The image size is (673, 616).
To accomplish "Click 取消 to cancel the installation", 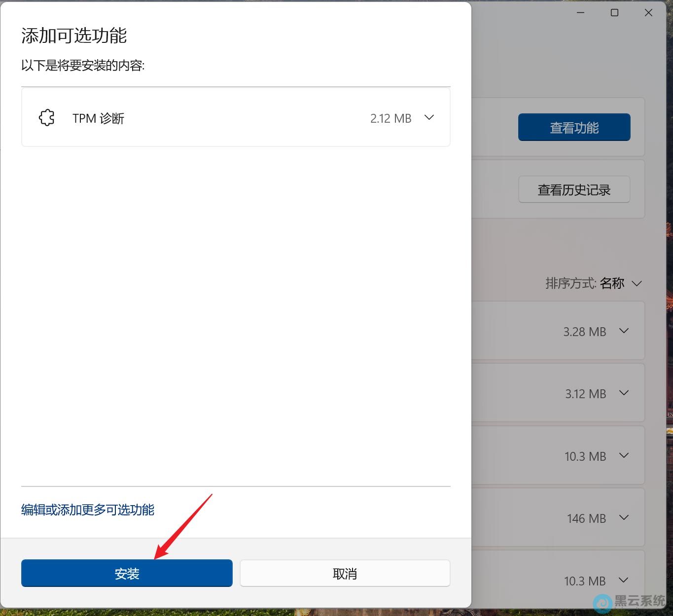I will click(345, 573).
